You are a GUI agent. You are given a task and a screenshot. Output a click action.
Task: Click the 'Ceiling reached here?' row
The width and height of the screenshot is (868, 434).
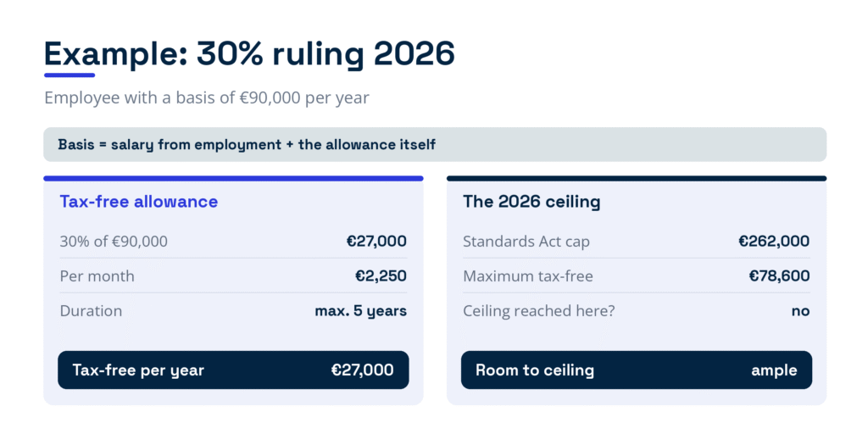point(637,310)
